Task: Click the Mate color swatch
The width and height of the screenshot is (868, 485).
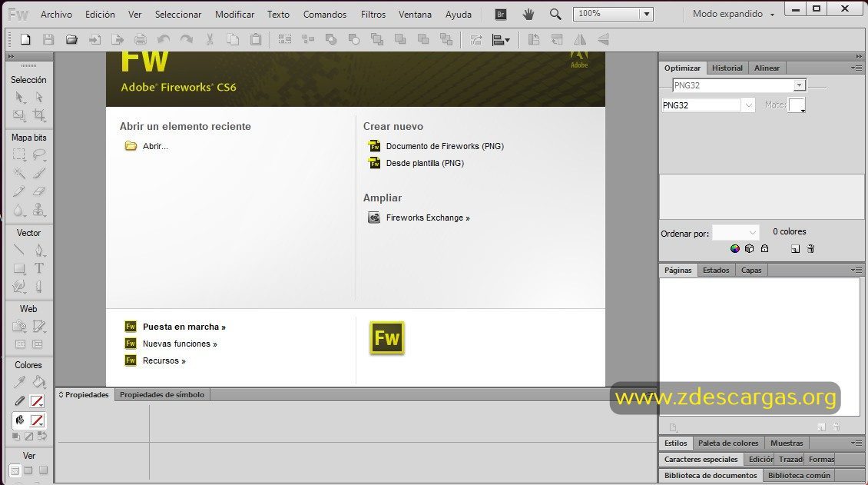Action: pos(797,105)
